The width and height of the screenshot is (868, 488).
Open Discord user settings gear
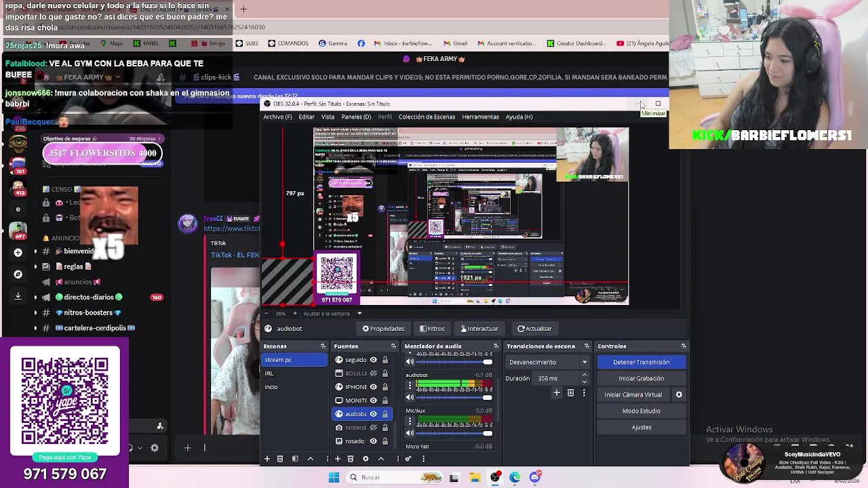pos(155,447)
